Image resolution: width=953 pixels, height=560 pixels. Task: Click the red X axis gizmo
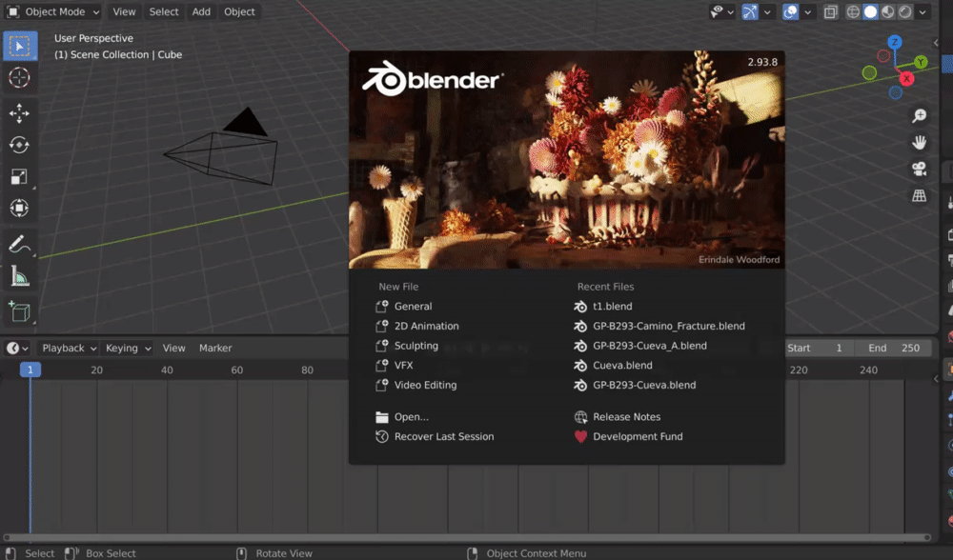tap(906, 79)
